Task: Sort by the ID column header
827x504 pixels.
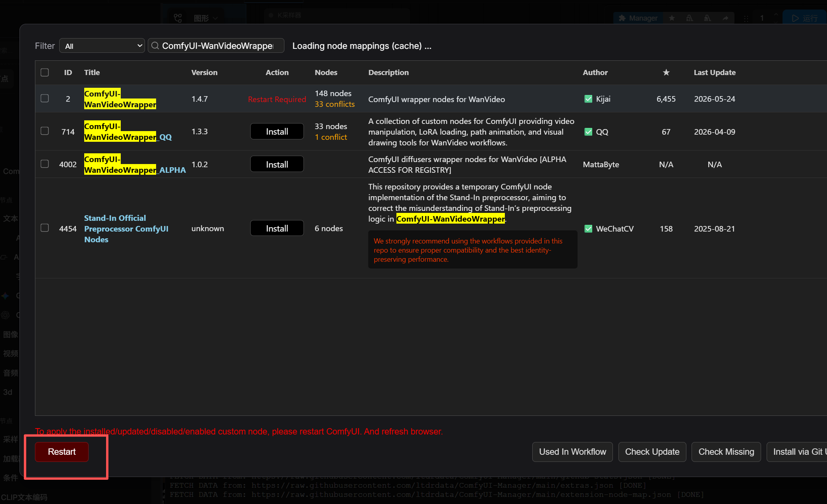Action: pyautogui.click(x=68, y=72)
